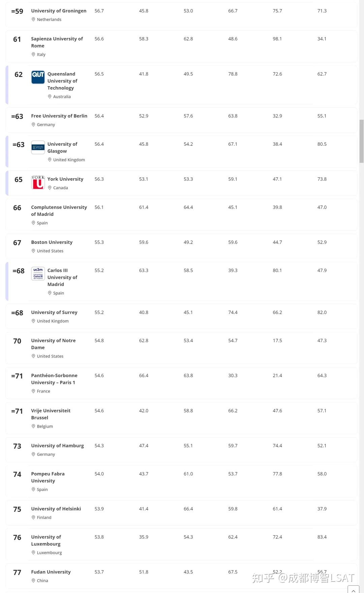Click the location pin beside Netherlands

click(x=33, y=20)
